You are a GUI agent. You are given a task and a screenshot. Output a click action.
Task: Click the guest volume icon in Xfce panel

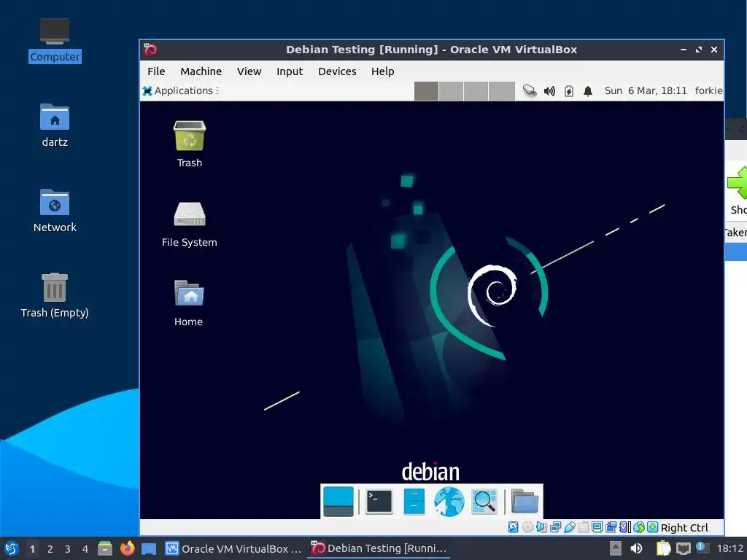click(x=549, y=91)
